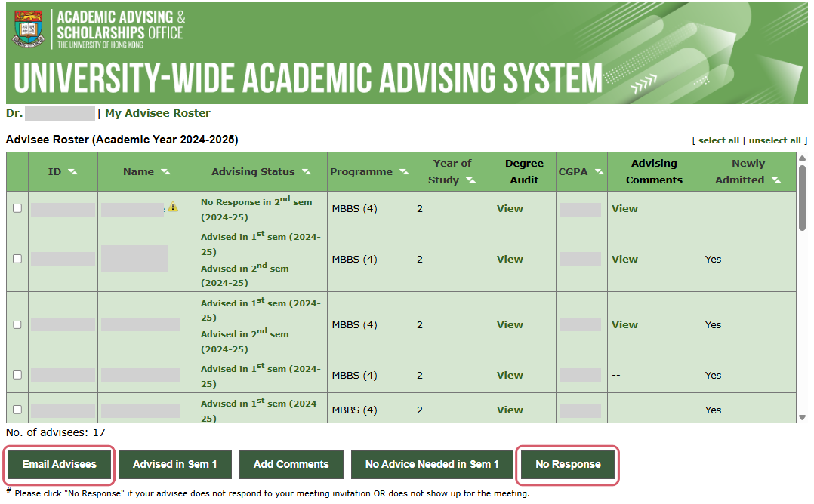Sort by the Advising Status column arrow

(307, 172)
